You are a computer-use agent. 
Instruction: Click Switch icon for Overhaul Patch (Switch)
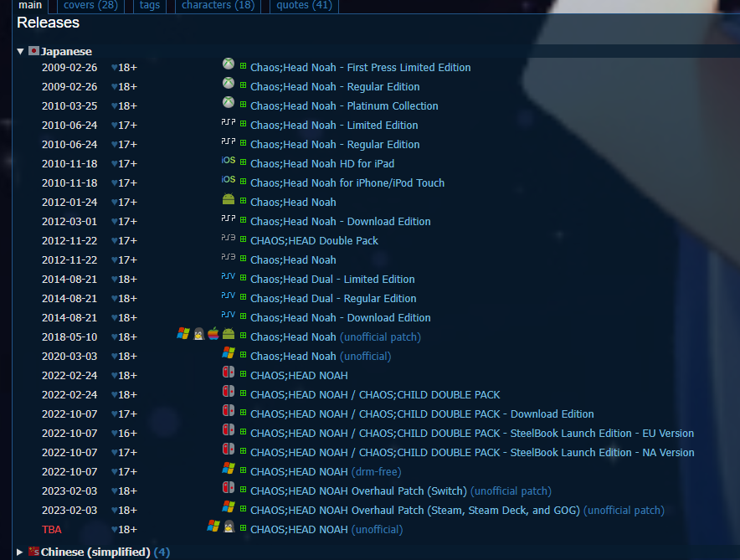coord(229,487)
